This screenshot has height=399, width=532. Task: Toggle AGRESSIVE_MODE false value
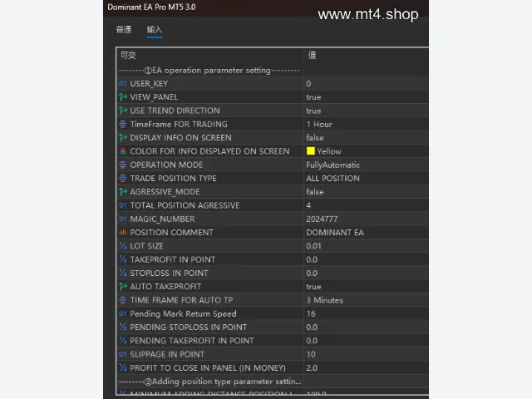315,192
